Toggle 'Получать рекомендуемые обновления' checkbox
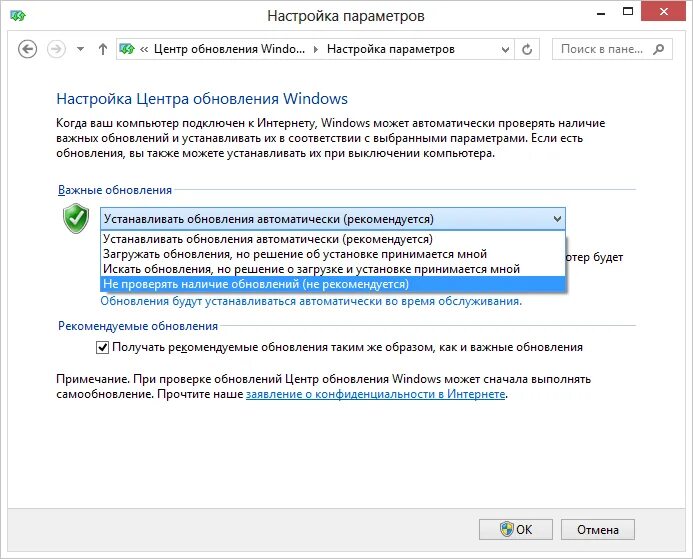 102,348
